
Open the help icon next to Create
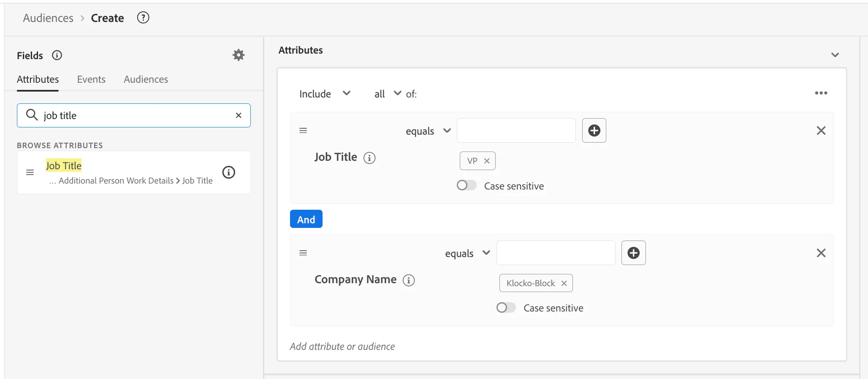pos(143,18)
